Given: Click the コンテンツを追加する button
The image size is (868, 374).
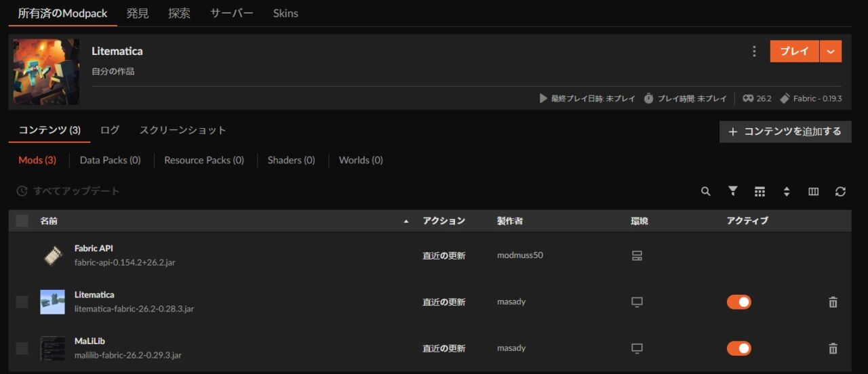Looking at the screenshot, I should [785, 131].
